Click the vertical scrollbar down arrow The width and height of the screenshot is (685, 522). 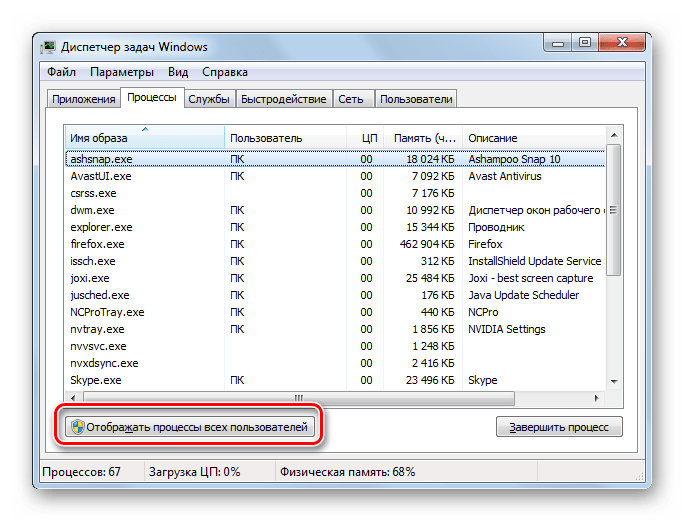(614, 381)
